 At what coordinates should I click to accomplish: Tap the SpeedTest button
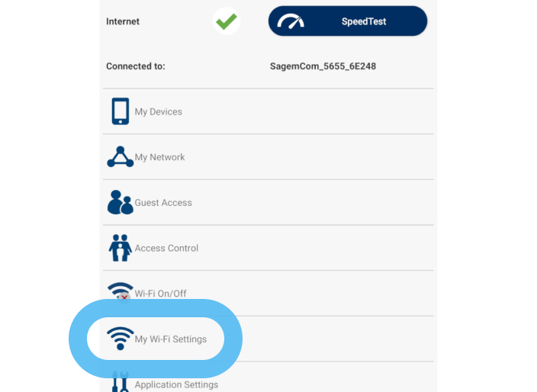coord(348,21)
